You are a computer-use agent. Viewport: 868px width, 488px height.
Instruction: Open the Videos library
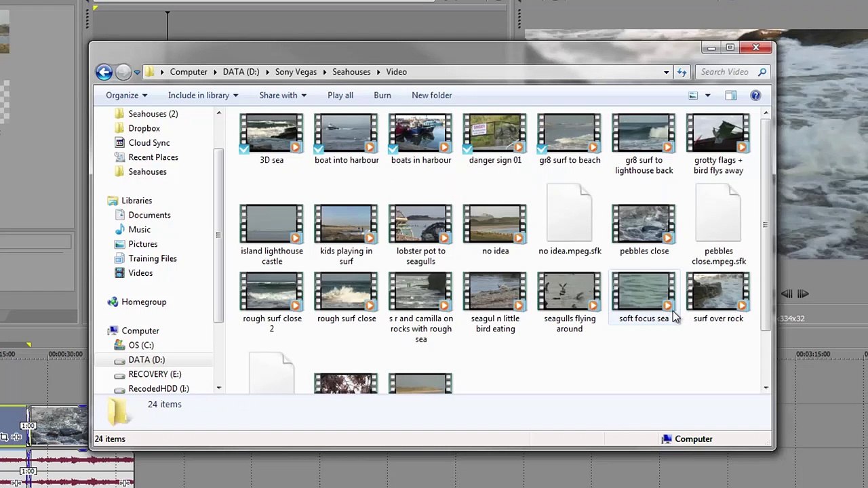[x=140, y=273]
